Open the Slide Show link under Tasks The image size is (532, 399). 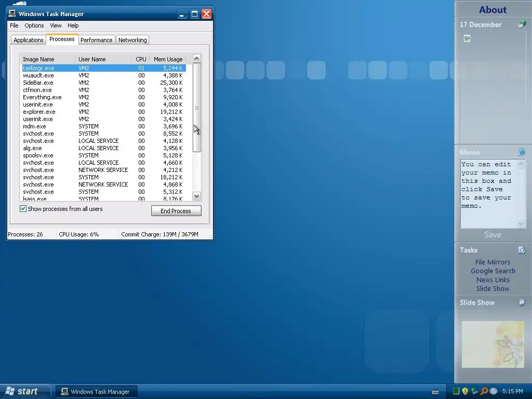[493, 288]
